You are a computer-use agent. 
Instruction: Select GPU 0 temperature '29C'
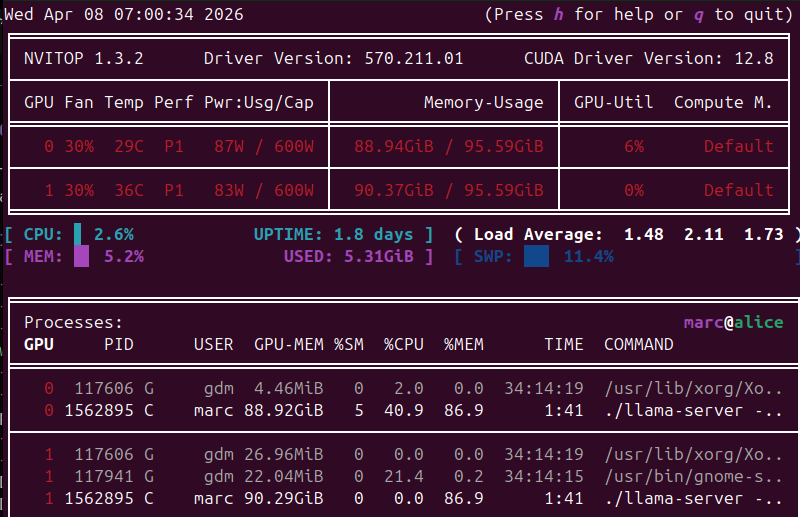pyautogui.click(x=129, y=146)
